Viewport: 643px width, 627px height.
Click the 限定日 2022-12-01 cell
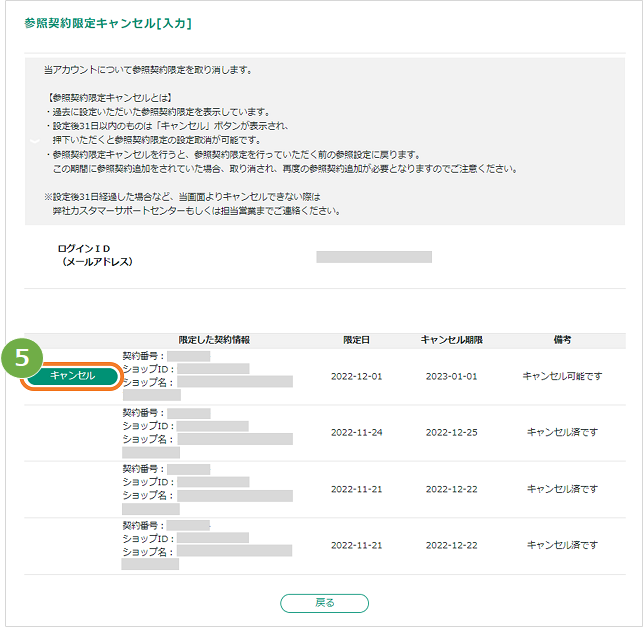tap(356, 376)
